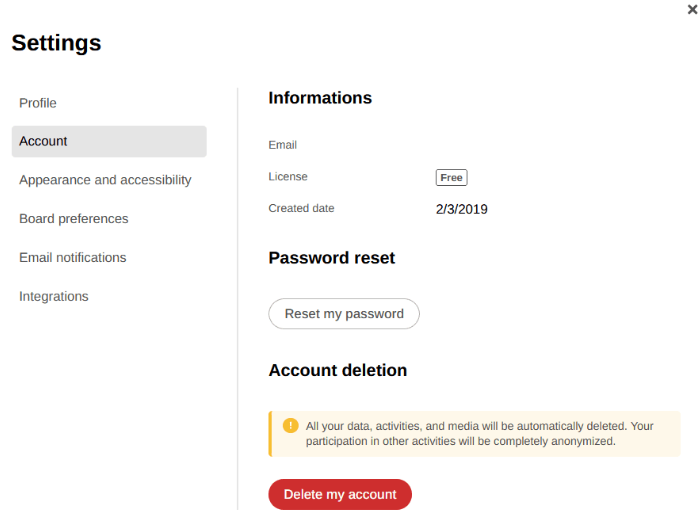Click the Account deletion heading
Image resolution: width=700 pixels, height=517 pixels.
pos(337,370)
